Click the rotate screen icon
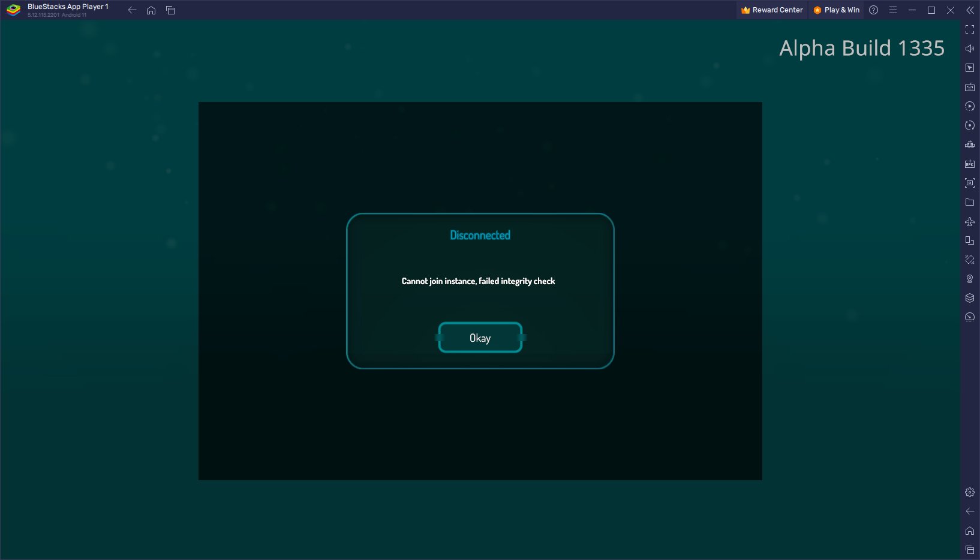The width and height of the screenshot is (980, 560). pos(970,240)
